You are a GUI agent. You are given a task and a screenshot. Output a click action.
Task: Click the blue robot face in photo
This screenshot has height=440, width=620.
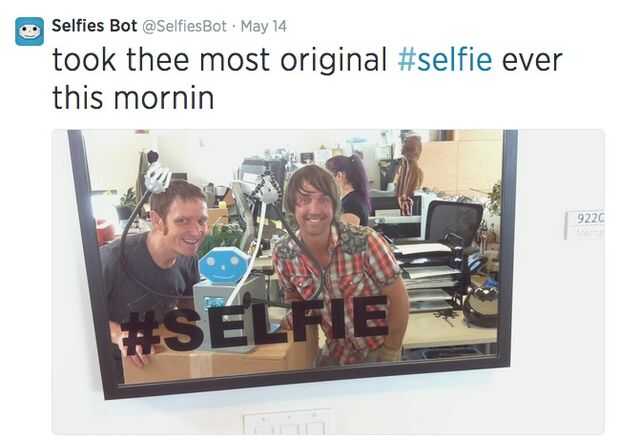click(224, 265)
